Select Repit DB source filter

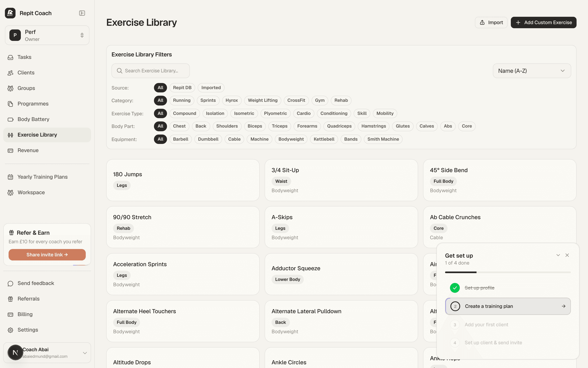pos(182,88)
